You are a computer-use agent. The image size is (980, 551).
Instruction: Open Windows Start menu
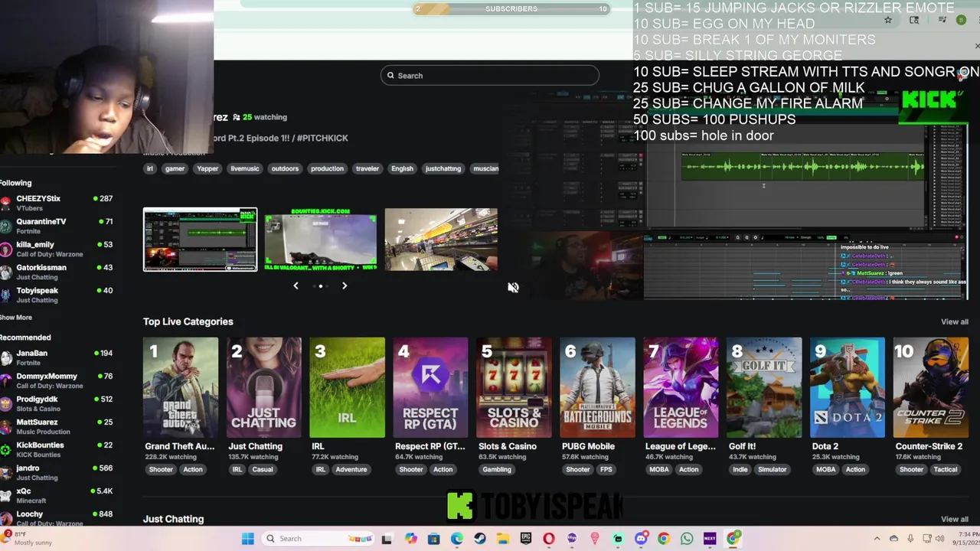tap(248, 539)
